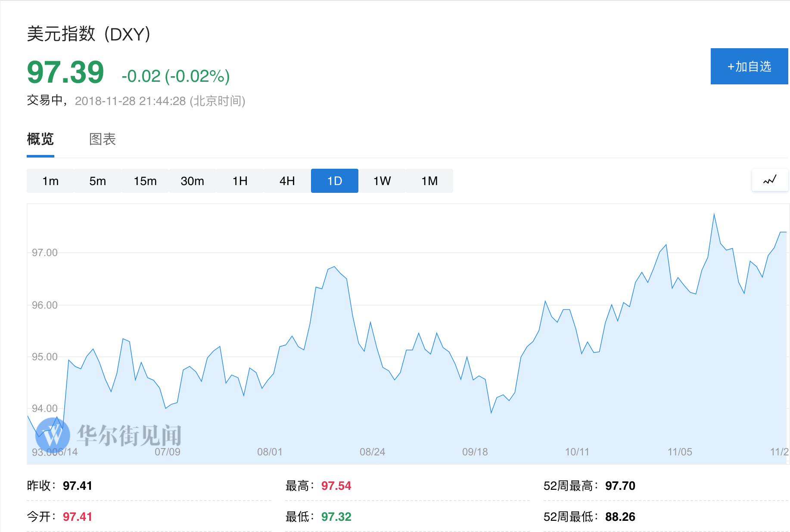The image size is (790, 532).
Task: Click the current price 97.39
Action: pos(65,72)
